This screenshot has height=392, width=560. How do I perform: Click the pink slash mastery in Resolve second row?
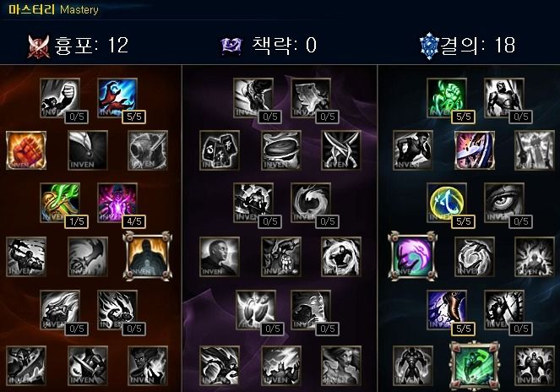[x=475, y=150]
